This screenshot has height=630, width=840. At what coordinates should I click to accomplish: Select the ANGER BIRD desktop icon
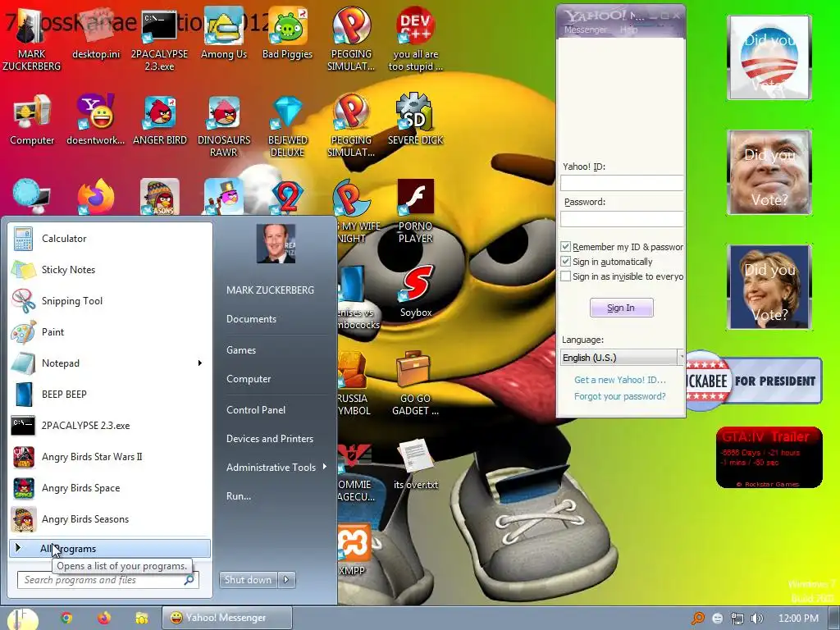tap(160, 119)
